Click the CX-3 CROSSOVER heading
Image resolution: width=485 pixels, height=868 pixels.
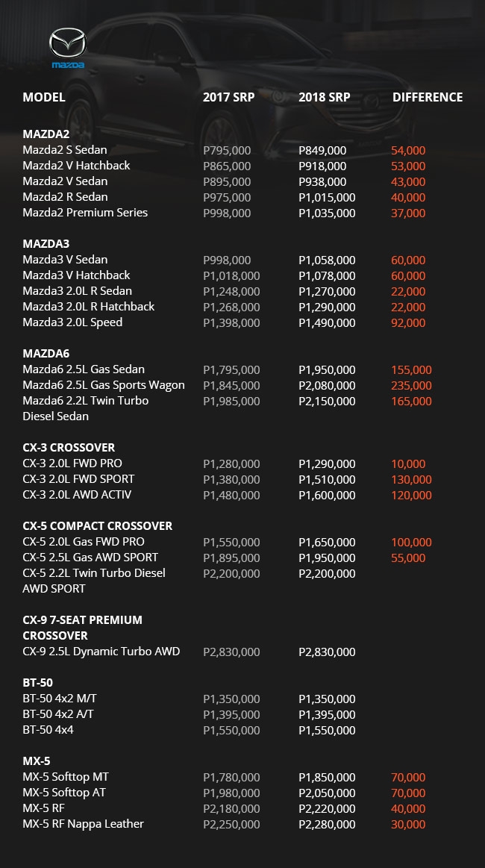click(69, 447)
